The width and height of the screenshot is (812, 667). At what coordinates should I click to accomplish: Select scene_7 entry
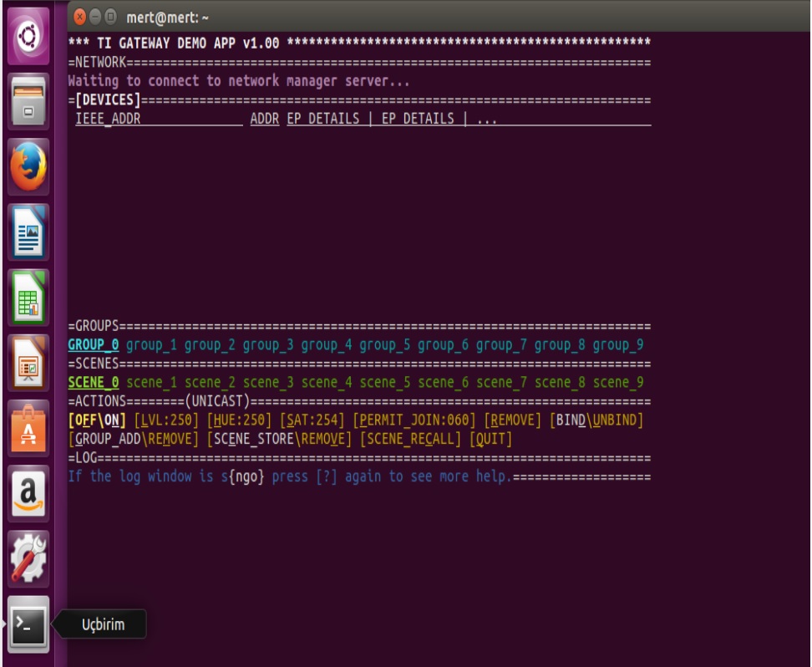point(501,383)
